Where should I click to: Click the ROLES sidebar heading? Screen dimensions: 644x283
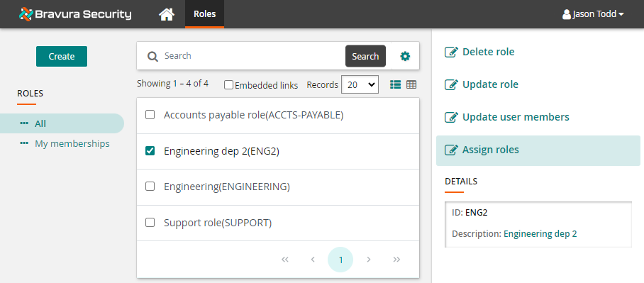click(30, 93)
